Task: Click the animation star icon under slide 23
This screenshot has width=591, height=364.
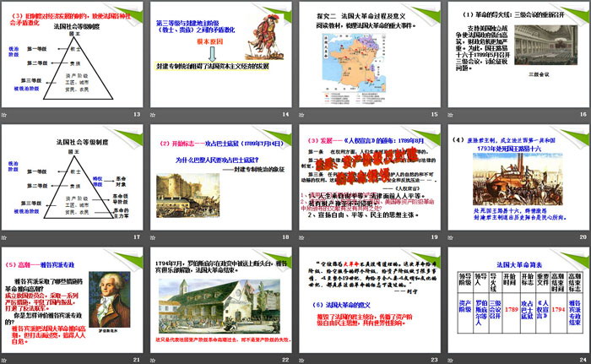Action: 301,361
